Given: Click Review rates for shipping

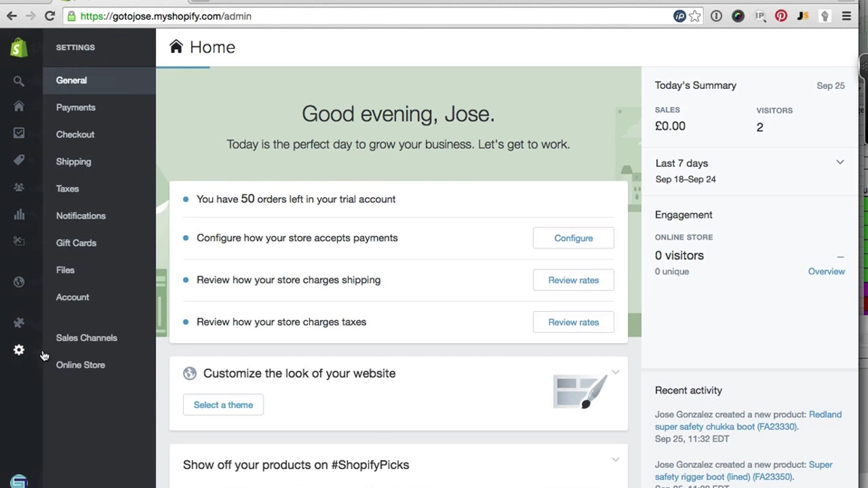Looking at the screenshot, I should [x=574, y=280].
